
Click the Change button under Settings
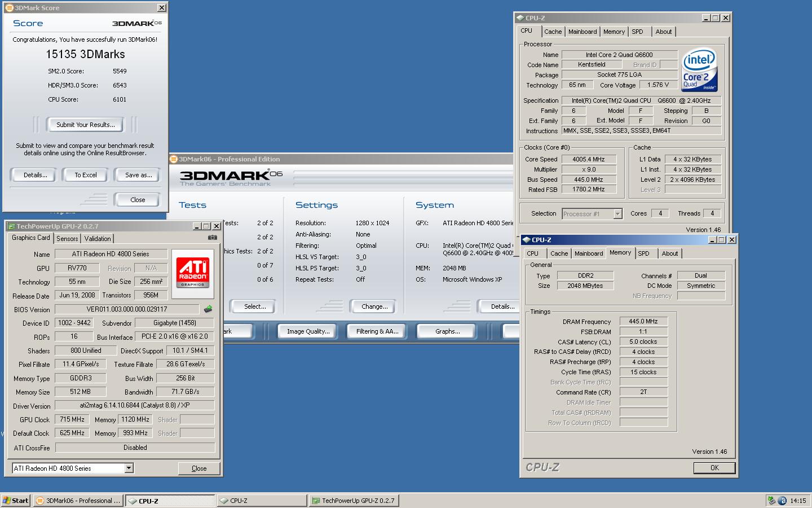374,306
